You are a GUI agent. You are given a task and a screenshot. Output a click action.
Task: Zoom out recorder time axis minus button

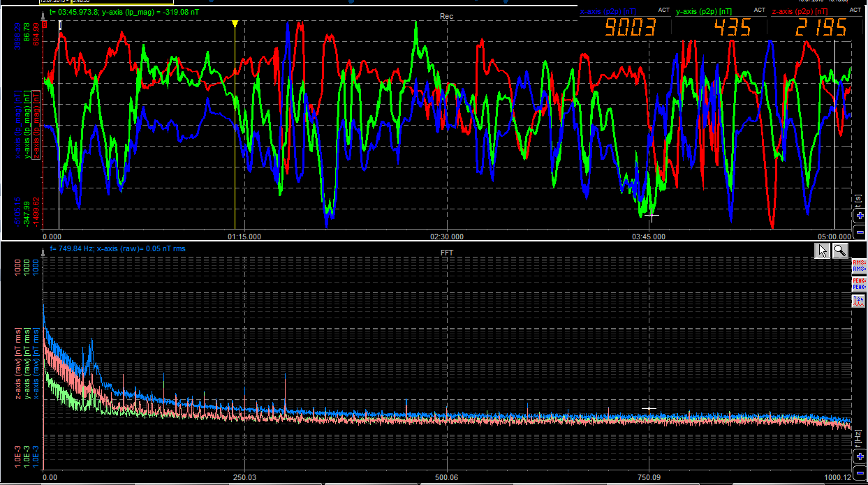pyautogui.click(x=860, y=231)
